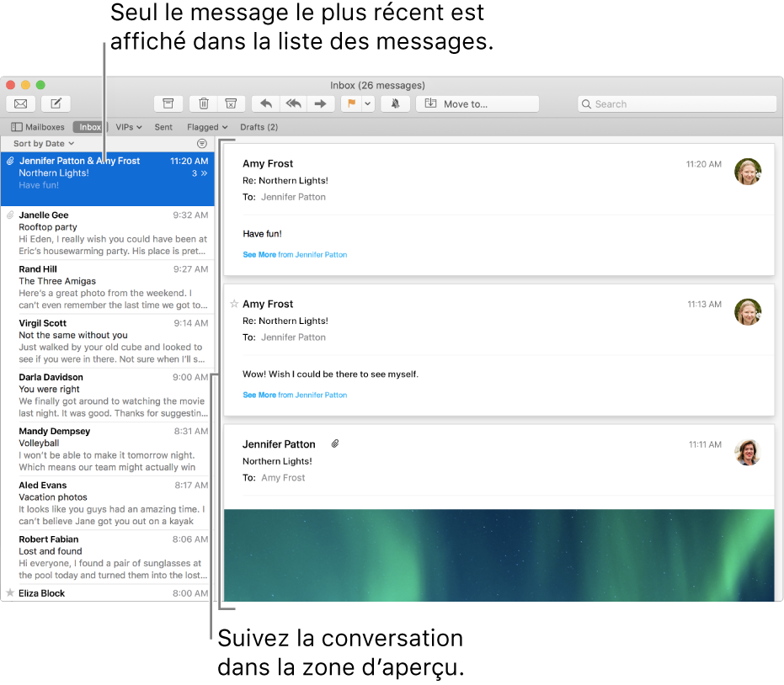Reply All to the conversation
Screen dimensions: 784x685
(x=294, y=104)
